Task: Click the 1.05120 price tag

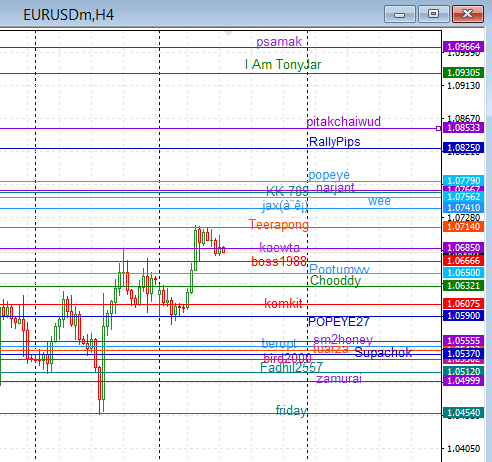Action: tap(463, 371)
